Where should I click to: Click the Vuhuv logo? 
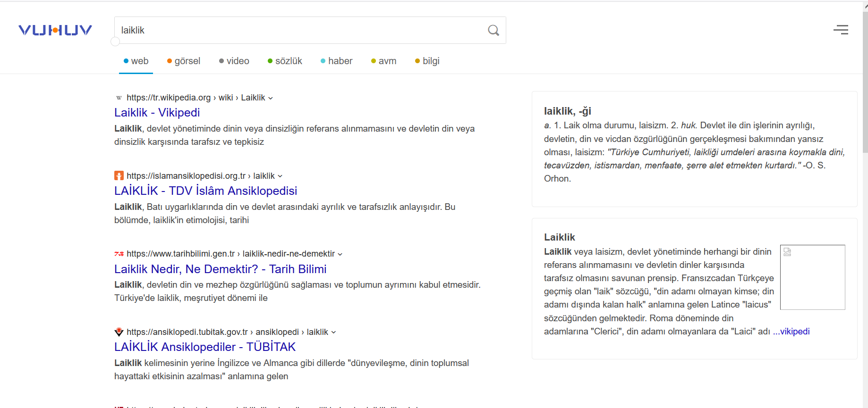(x=55, y=30)
